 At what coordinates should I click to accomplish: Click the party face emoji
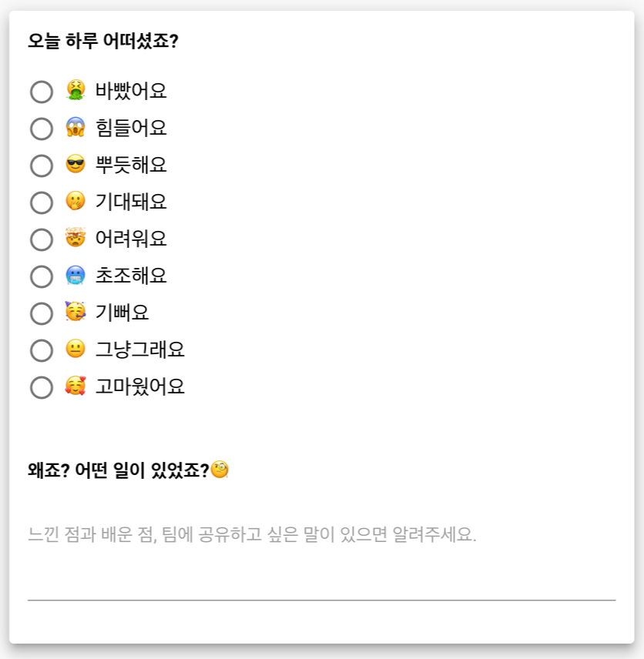click(75, 312)
